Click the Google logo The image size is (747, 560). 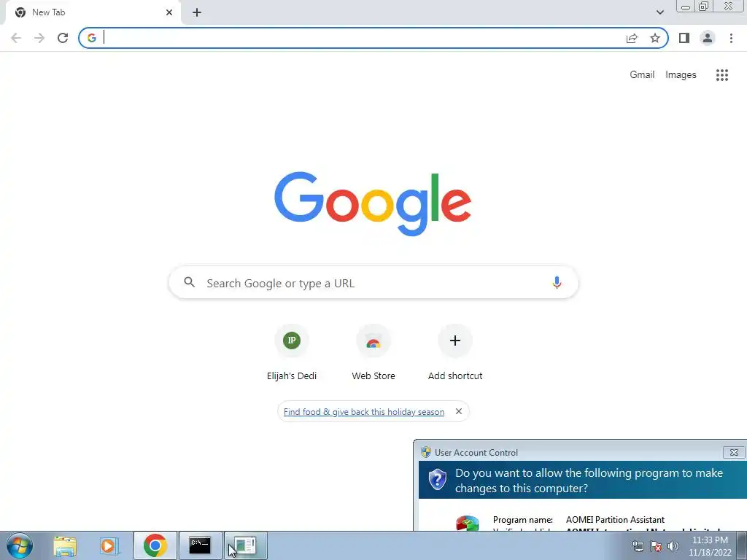373,204
